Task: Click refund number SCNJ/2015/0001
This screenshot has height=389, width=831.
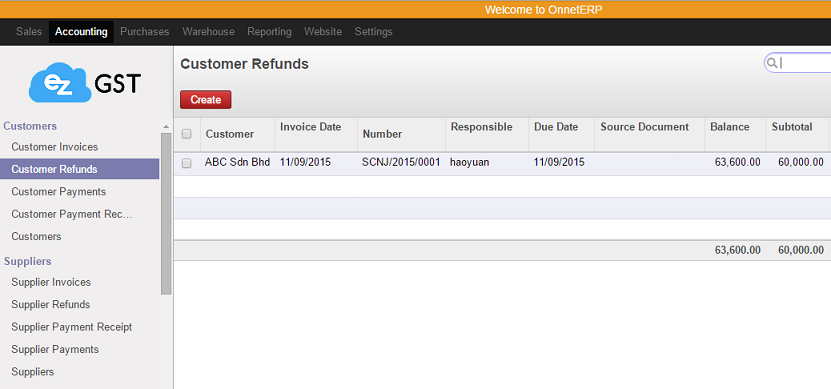Action: click(x=401, y=163)
